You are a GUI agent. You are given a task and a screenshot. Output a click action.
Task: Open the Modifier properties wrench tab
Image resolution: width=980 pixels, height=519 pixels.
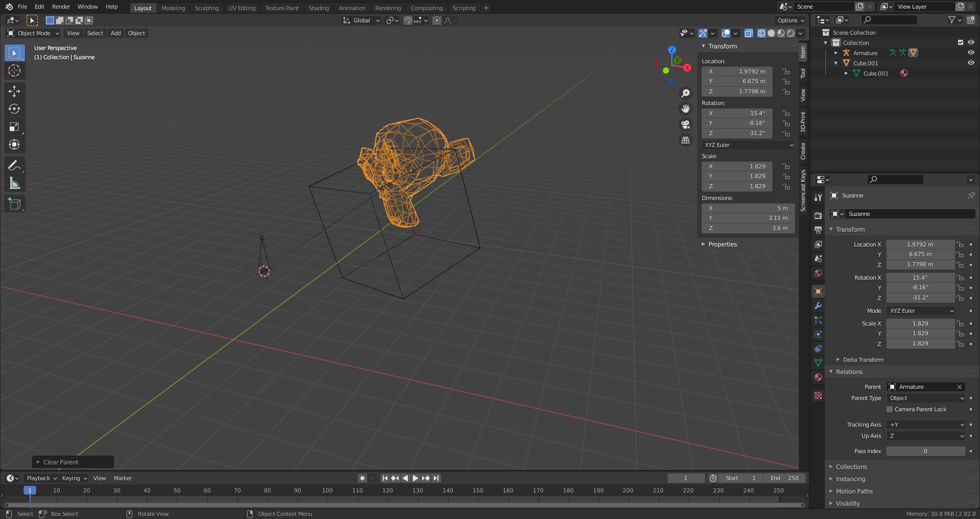(818, 306)
